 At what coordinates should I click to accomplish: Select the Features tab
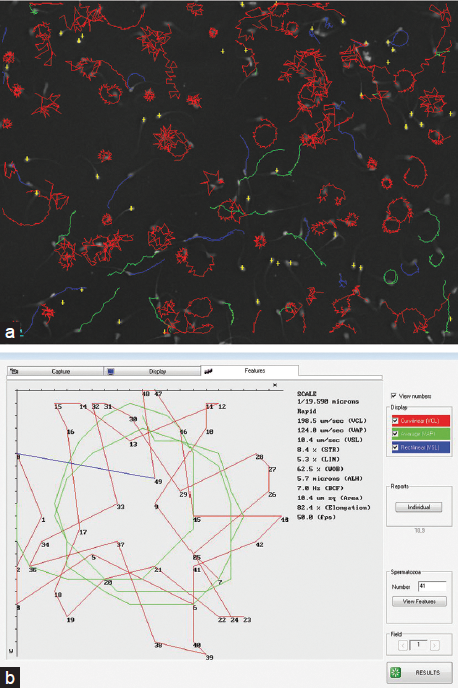pos(249,371)
